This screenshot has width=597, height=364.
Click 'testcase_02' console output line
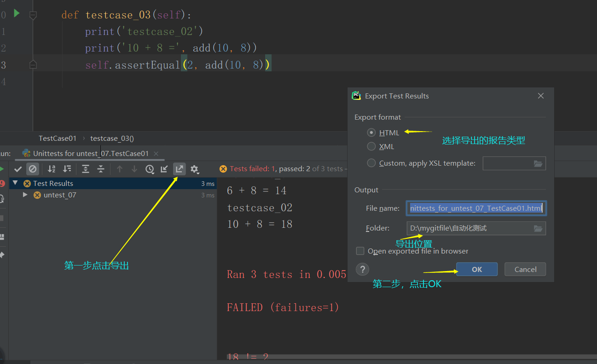260,208
